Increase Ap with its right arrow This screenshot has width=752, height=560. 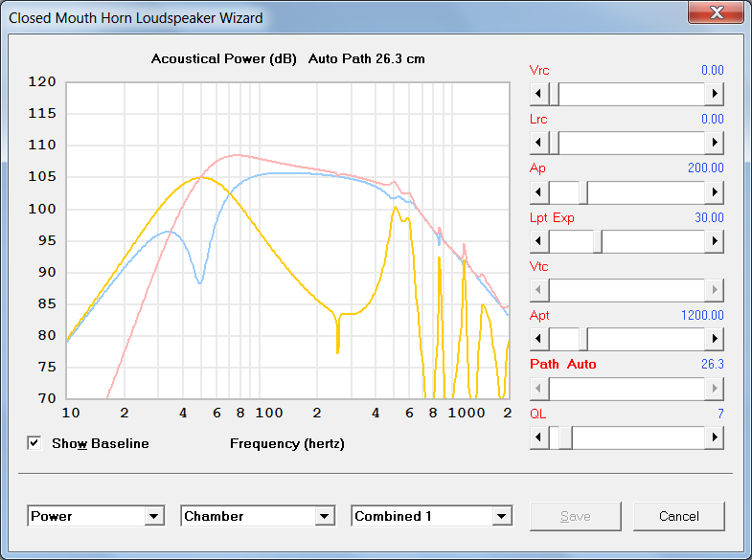coord(714,192)
